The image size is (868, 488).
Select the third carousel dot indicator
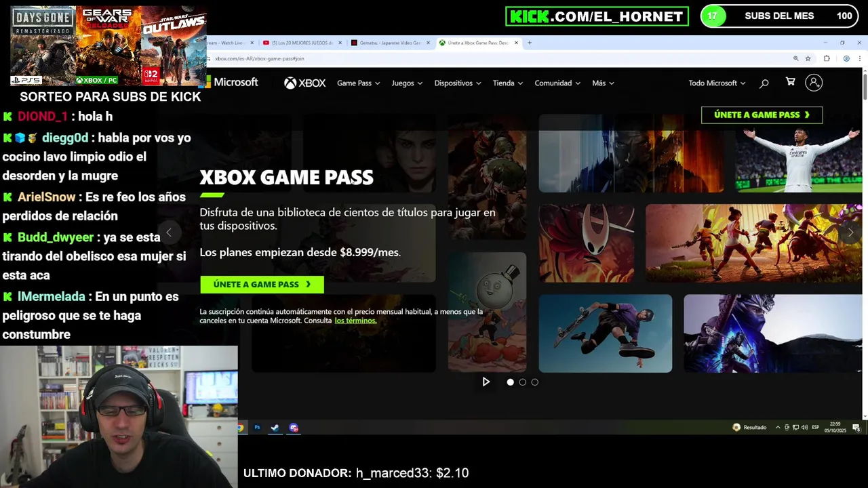click(x=534, y=382)
